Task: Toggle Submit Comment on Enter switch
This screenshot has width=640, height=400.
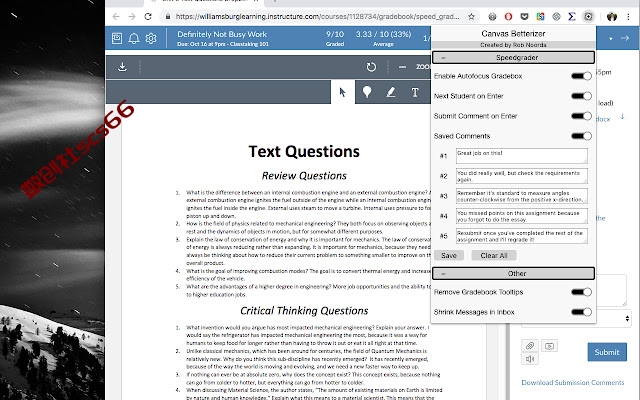Action: tap(581, 116)
